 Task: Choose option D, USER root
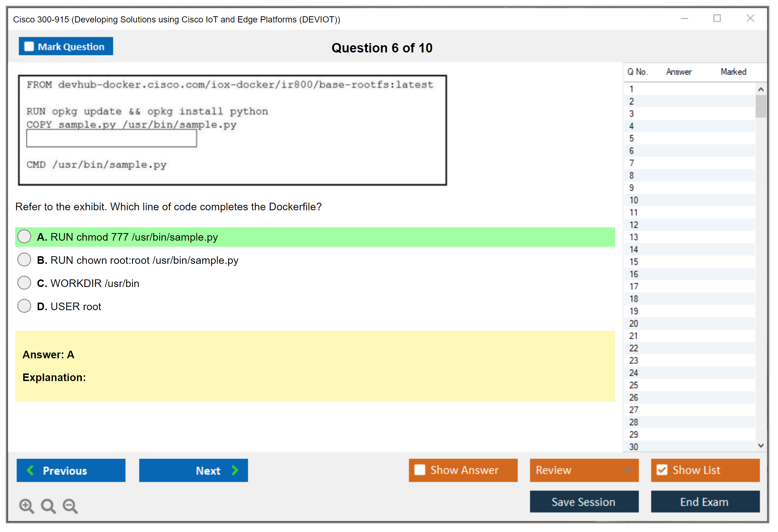click(x=24, y=306)
